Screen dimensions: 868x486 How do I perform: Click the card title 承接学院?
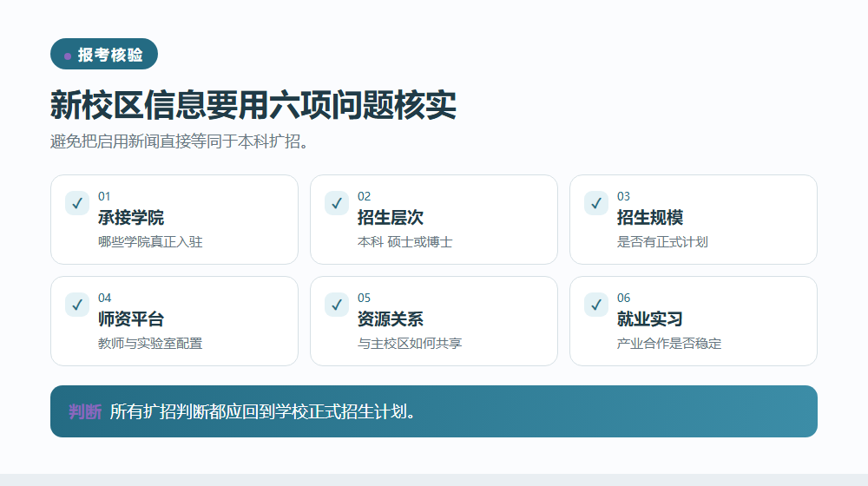(x=131, y=218)
